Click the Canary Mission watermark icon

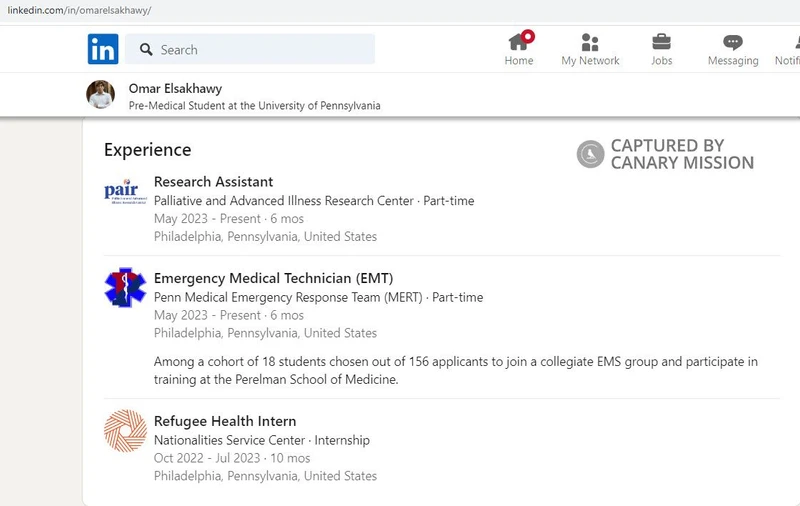590,154
